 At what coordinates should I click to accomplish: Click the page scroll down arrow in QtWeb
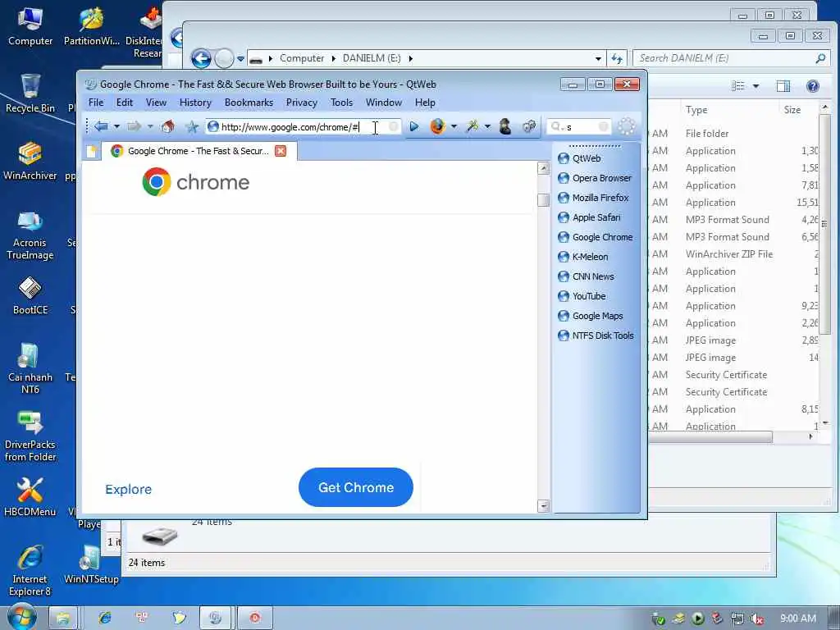(x=543, y=505)
